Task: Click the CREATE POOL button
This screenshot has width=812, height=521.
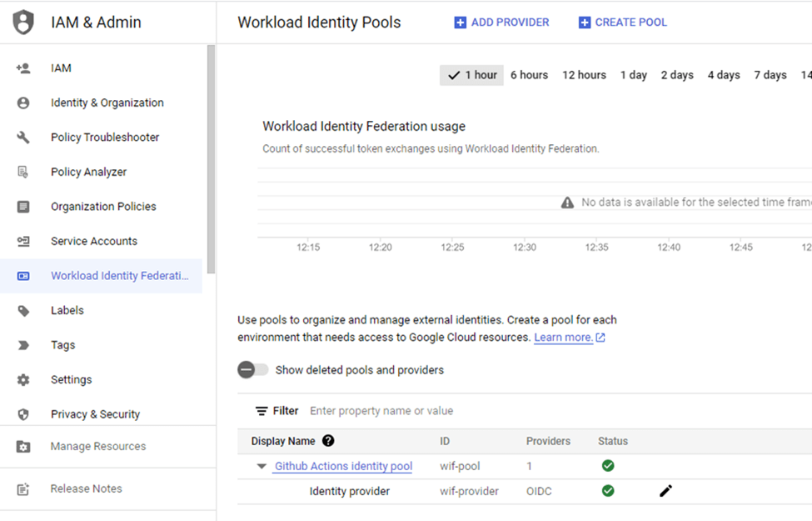Action: [x=622, y=23]
